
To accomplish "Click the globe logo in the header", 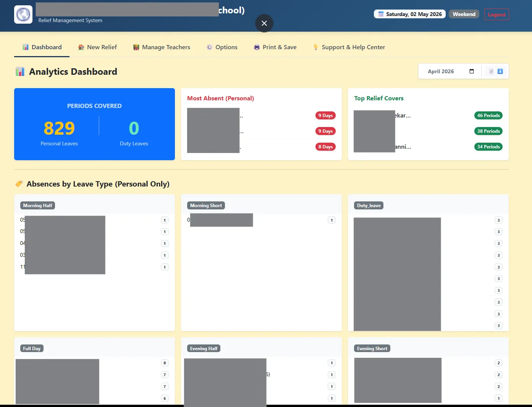I will point(23,14).
